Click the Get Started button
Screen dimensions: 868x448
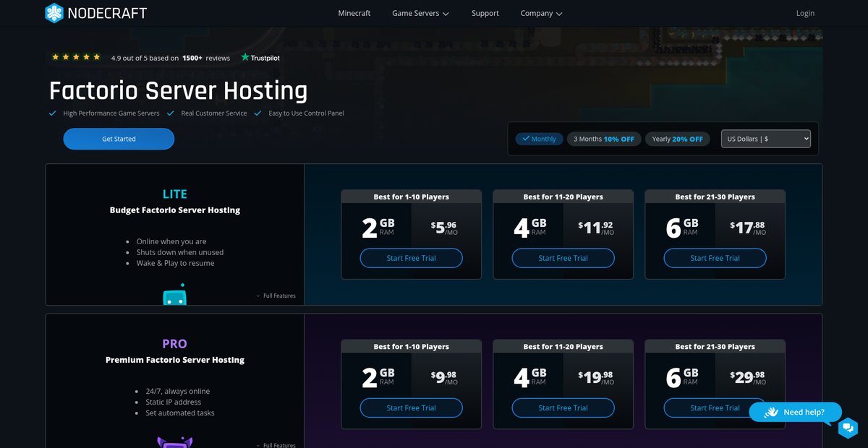(x=119, y=139)
